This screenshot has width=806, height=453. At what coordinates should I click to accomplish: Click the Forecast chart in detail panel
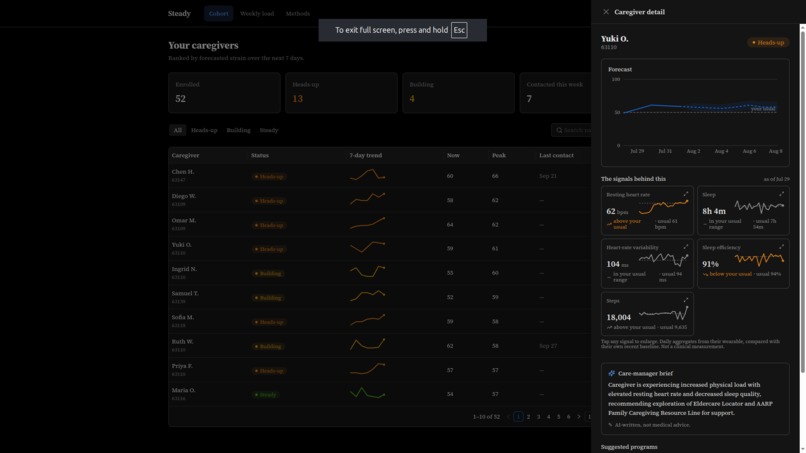tap(695, 113)
